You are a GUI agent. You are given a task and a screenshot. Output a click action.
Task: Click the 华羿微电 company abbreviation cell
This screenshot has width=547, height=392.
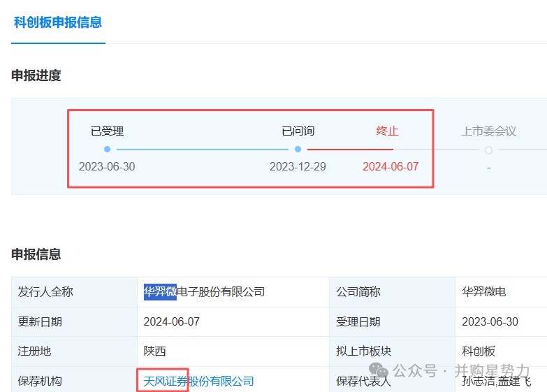click(x=484, y=292)
